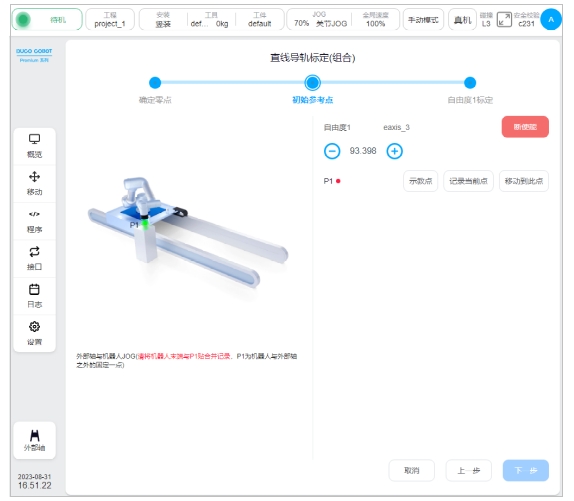The height and width of the screenshot is (501, 574).
Task: Open the 工件 default workpiece selector
Action: pos(260,19)
